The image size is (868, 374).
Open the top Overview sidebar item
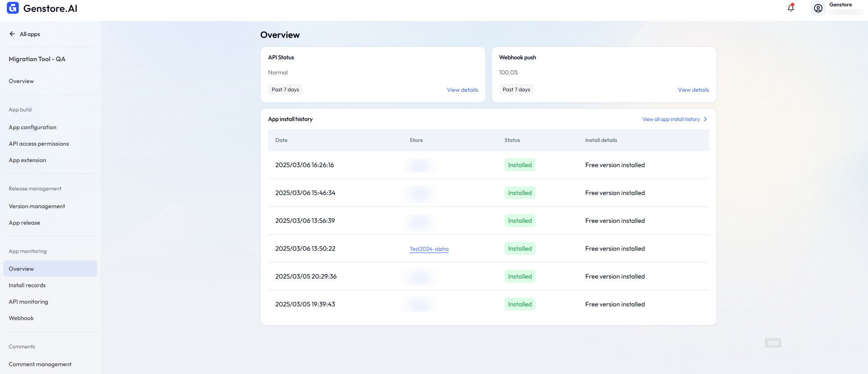point(21,81)
